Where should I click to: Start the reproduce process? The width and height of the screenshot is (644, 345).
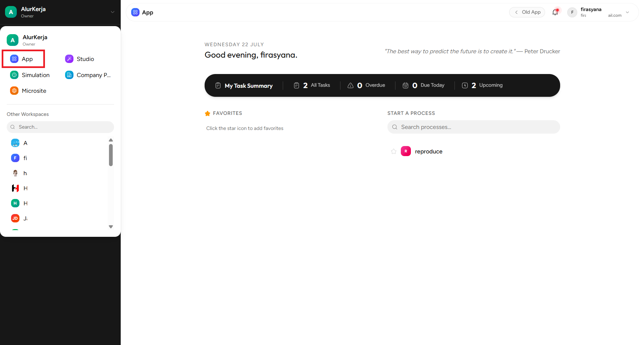coord(429,151)
